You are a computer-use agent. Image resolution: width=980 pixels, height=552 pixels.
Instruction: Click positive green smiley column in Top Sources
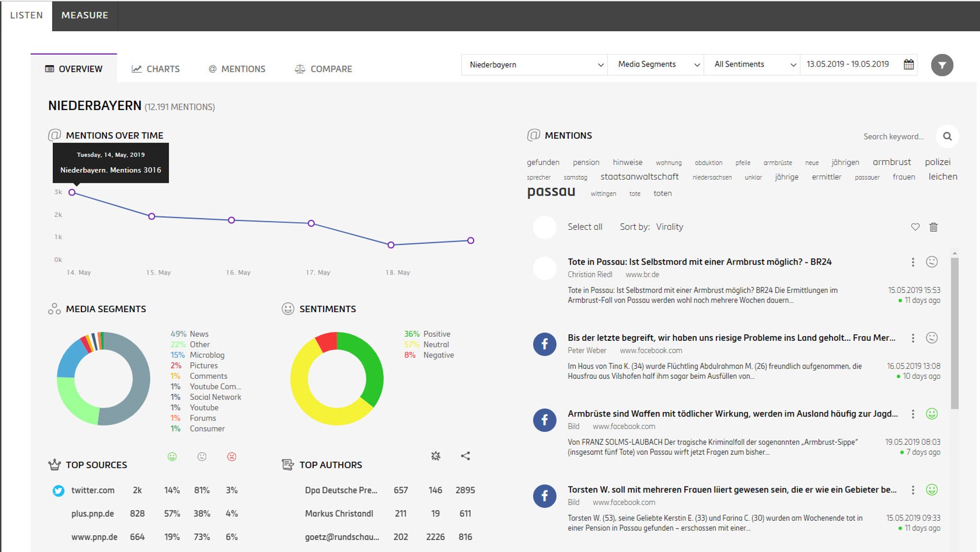(172, 457)
